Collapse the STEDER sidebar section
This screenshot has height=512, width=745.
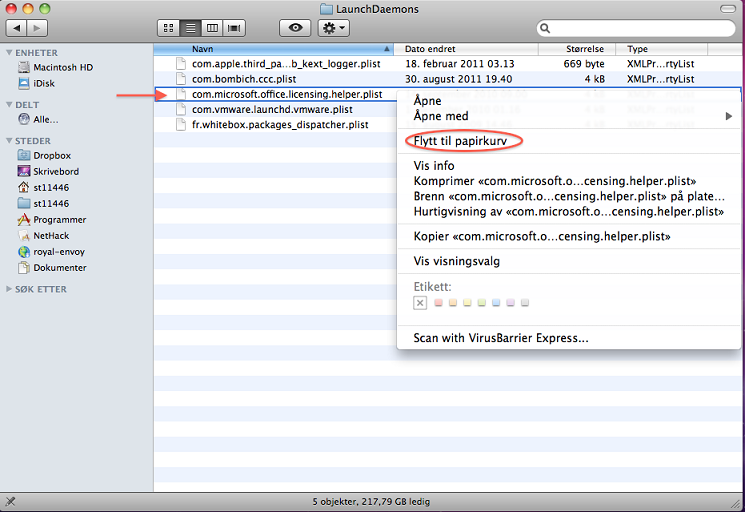click(x=9, y=141)
